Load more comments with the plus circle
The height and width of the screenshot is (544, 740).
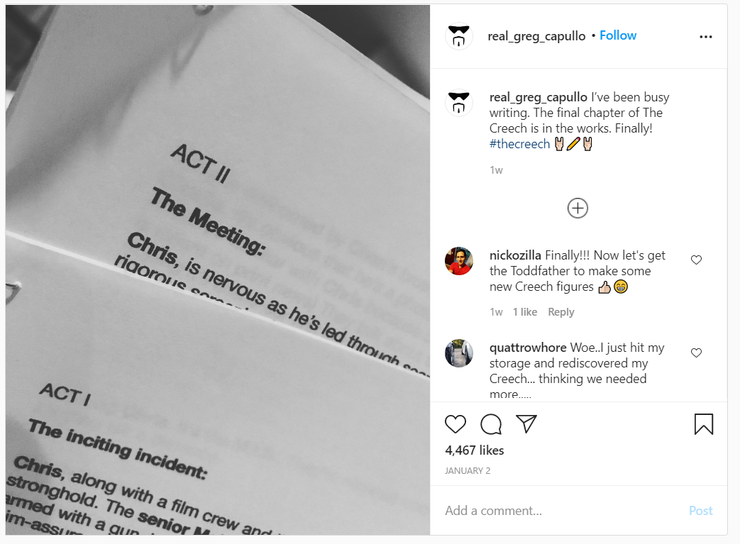(577, 208)
